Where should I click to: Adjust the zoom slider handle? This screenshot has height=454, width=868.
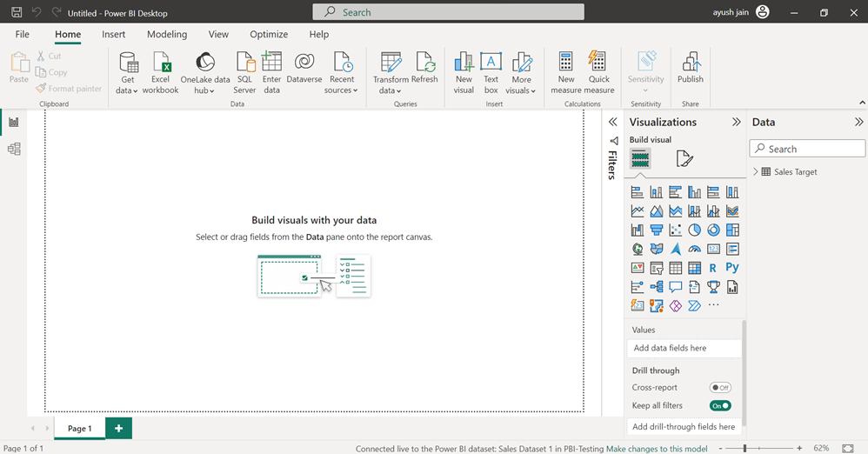tap(745, 448)
